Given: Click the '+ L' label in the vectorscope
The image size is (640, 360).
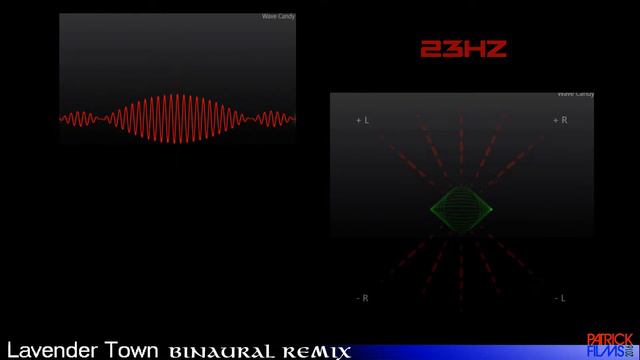Looking at the screenshot, I should pyautogui.click(x=362, y=120).
